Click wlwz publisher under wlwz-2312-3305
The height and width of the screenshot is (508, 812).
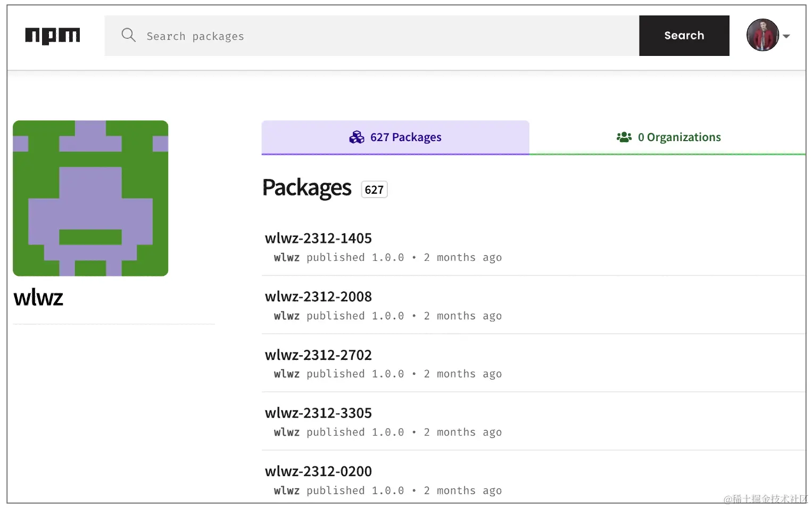(x=287, y=432)
